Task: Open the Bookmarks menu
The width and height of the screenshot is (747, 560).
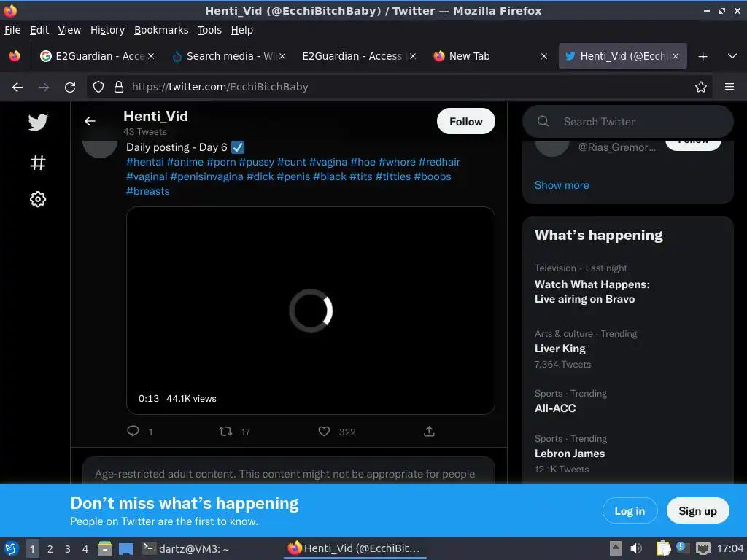Action: (x=161, y=30)
